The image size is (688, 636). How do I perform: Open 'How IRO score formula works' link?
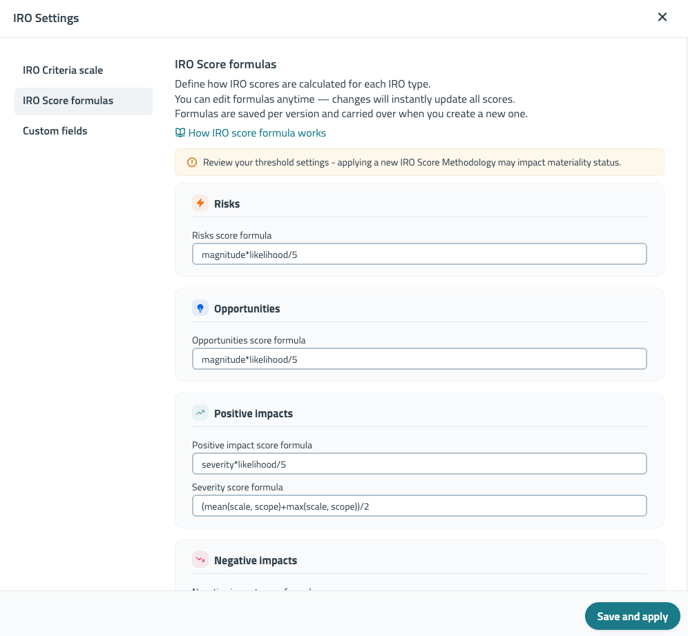tap(257, 133)
